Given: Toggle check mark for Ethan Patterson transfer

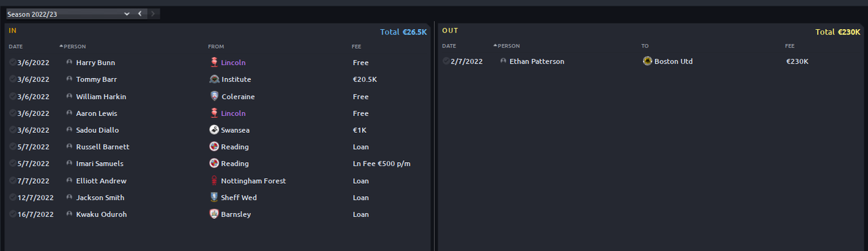Looking at the screenshot, I should [x=446, y=61].
